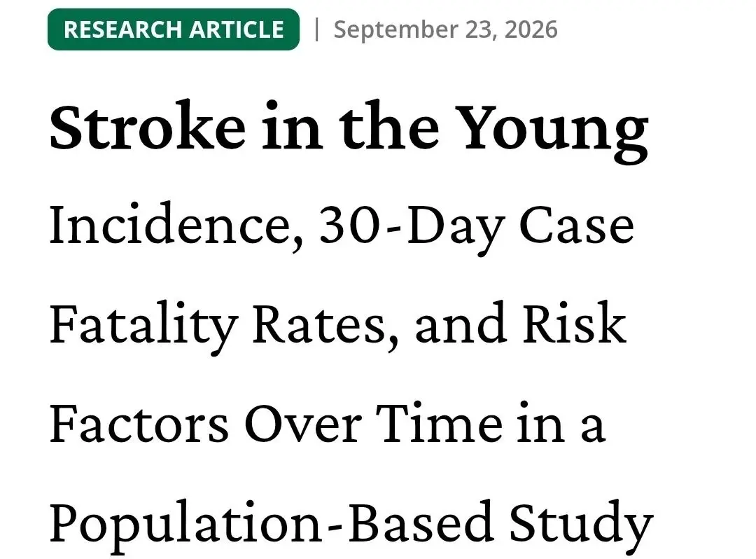The image size is (756, 559).
Task: Click the word Study ending the subtitle
Action: tap(581, 527)
